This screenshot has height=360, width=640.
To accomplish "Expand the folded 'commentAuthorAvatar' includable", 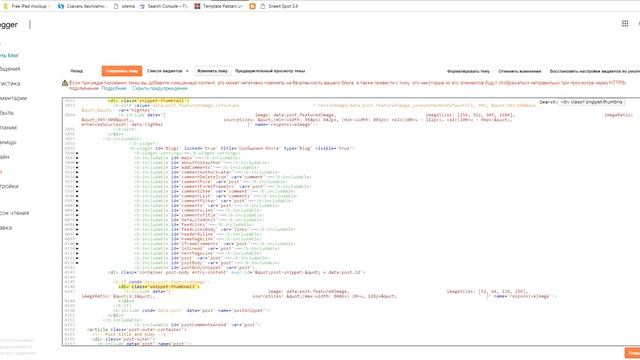I will pos(77,172).
